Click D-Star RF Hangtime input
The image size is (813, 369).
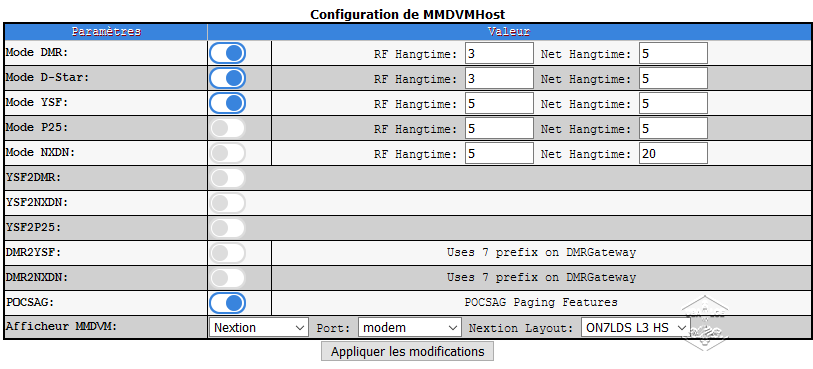tap(499, 78)
